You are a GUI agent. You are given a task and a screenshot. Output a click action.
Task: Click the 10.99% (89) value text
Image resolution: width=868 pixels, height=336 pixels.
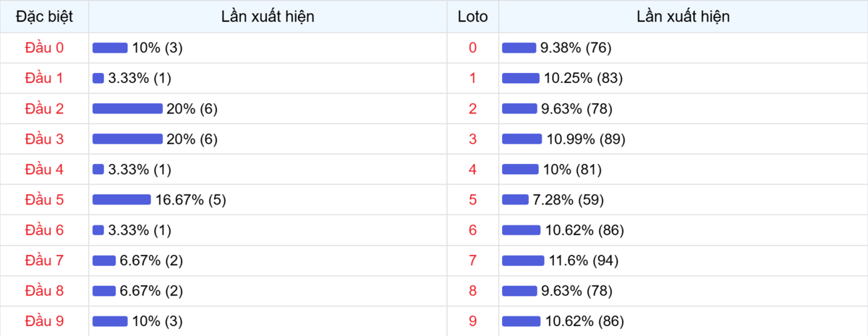(585, 139)
